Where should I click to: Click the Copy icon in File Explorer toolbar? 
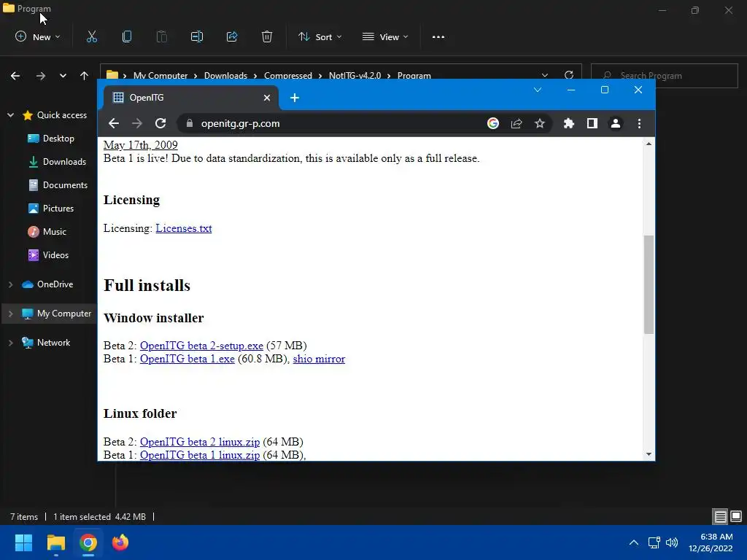127,36
